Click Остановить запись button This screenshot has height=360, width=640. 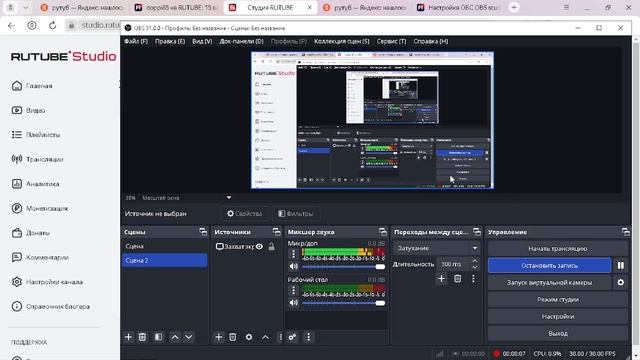549,265
